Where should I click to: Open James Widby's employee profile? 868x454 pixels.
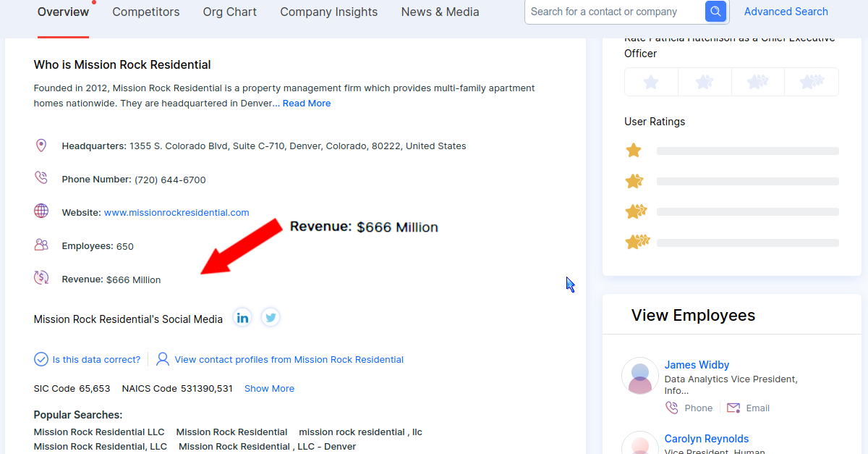[697, 365]
